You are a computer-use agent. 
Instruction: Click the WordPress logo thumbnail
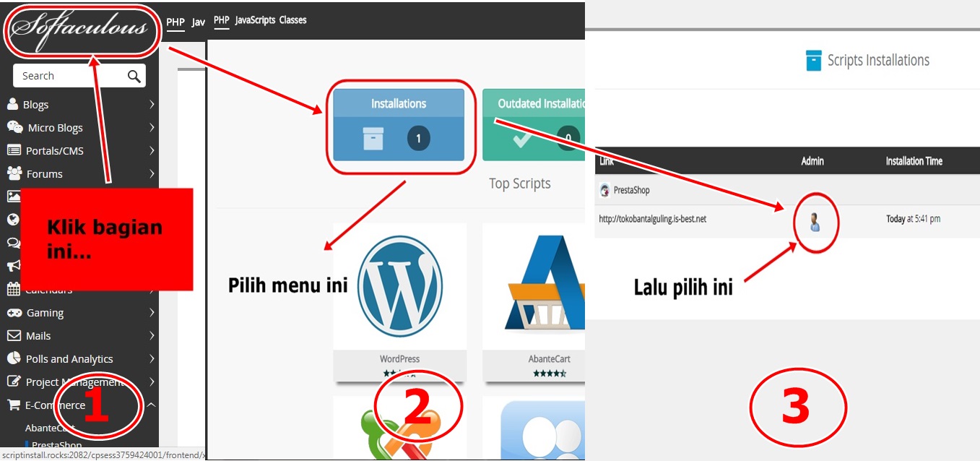click(399, 287)
